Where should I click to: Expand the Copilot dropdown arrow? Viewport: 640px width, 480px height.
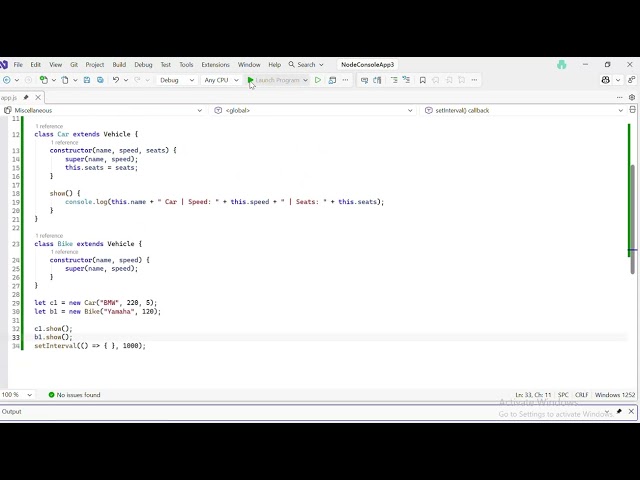click(618, 80)
